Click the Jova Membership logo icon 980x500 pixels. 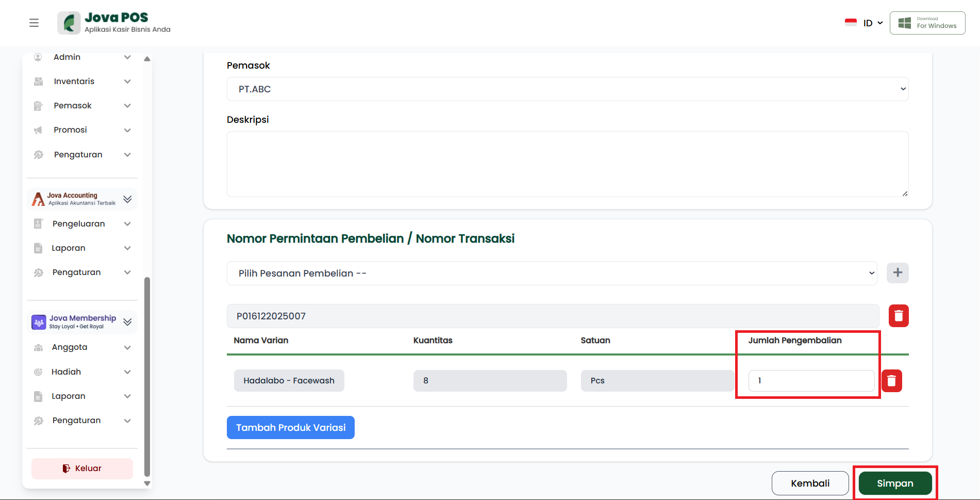[x=39, y=322]
